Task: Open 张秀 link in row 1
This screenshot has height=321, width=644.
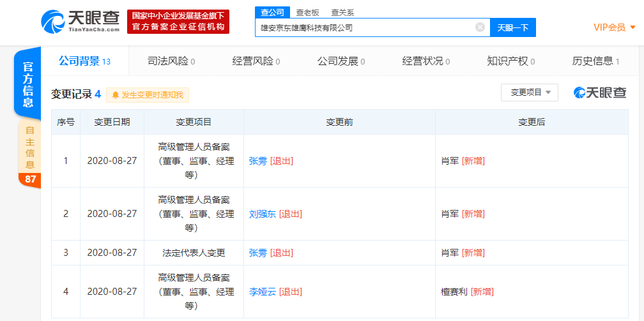Action: [x=258, y=161]
